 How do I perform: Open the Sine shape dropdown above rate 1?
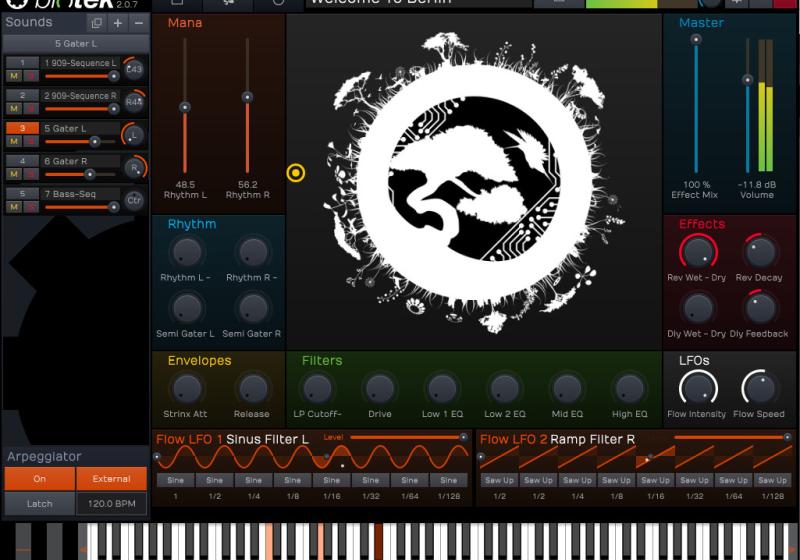point(175,480)
